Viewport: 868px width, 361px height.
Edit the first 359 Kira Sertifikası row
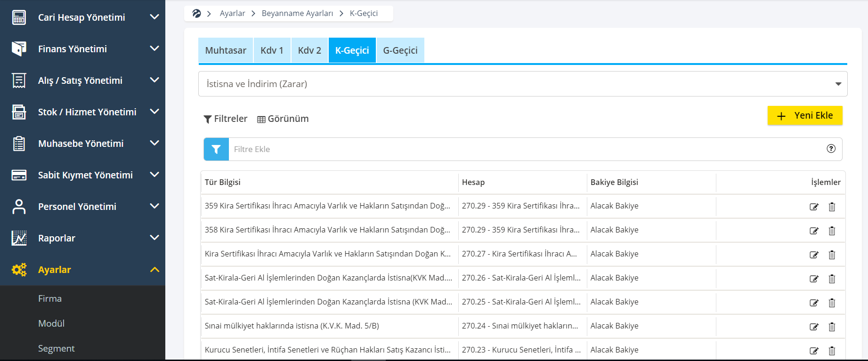click(x=814, y=207)
